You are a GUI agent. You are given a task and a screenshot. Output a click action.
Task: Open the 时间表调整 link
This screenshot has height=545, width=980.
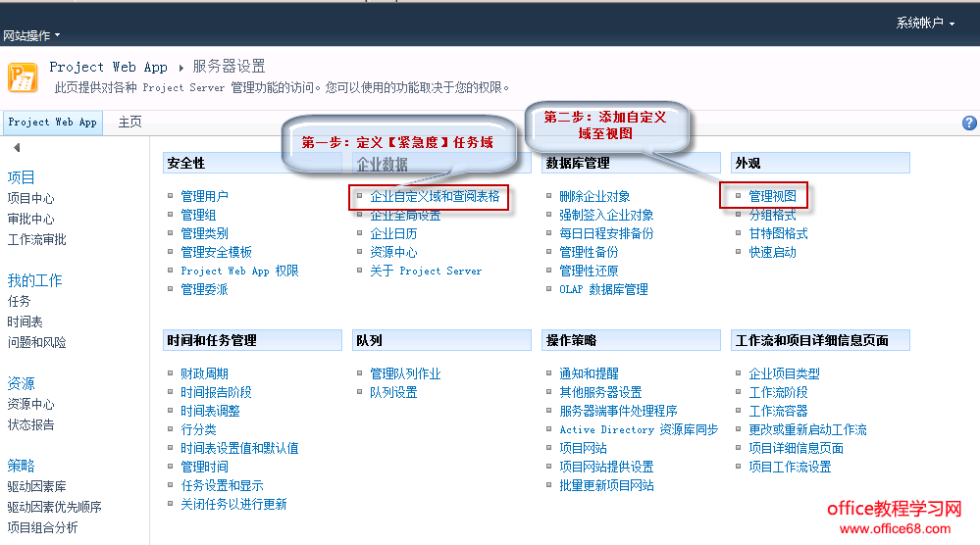[210, 411]
